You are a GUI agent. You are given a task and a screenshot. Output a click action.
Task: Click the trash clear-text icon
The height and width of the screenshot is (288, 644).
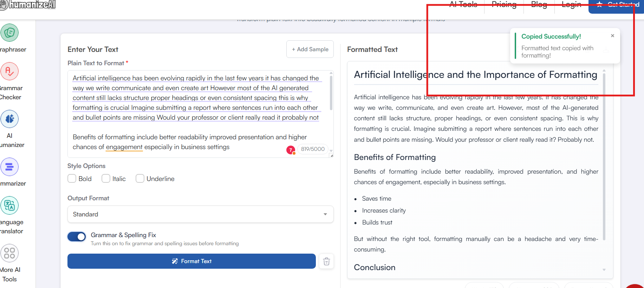point(326,261)
